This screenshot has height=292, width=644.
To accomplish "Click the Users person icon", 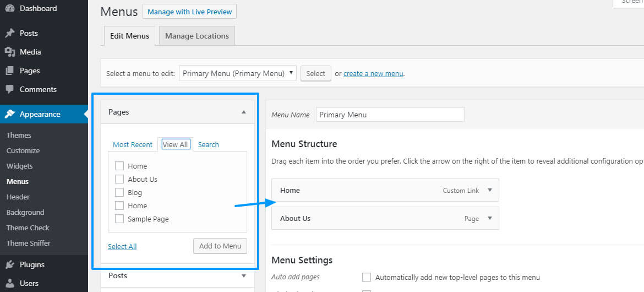I will [10, 283].
